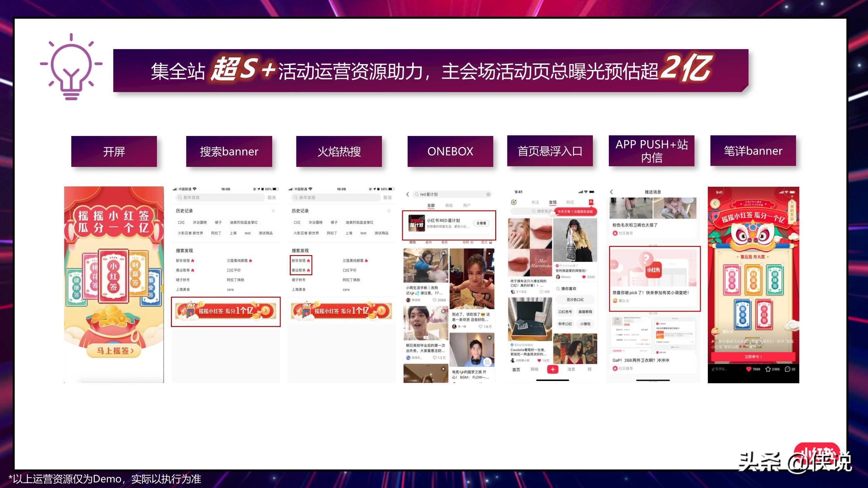Tap 迪奥烈焰蓝金挚红 chip in 搜索banner history

tap(244, 222)
